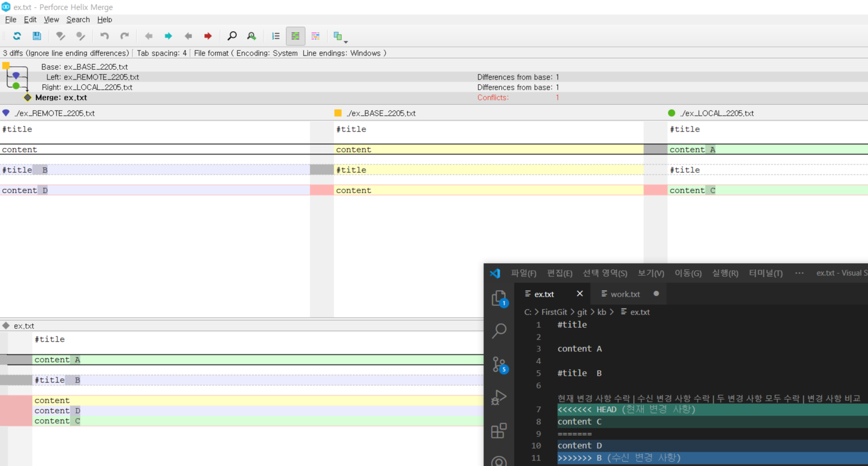Open Explorer in the VS Code activity bar
Screen dimensions: 868x466
[499, 298]
